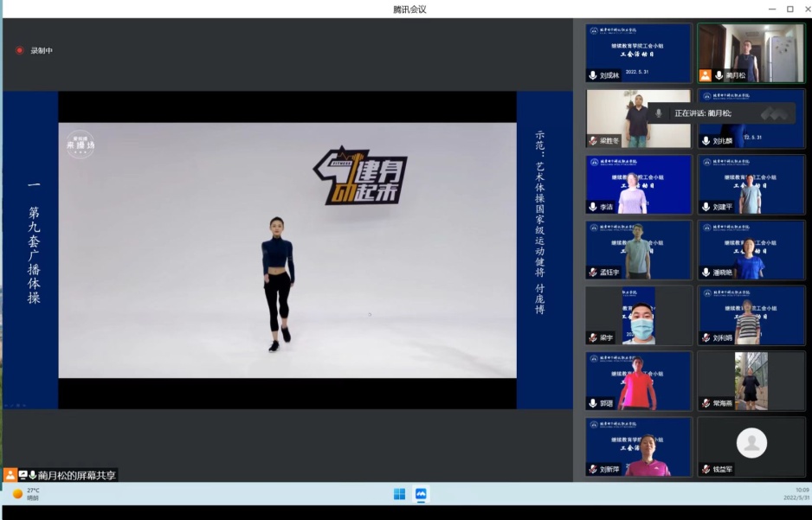
Task: Click 钱益军's muted microphone icon
Action: (706, 469)
